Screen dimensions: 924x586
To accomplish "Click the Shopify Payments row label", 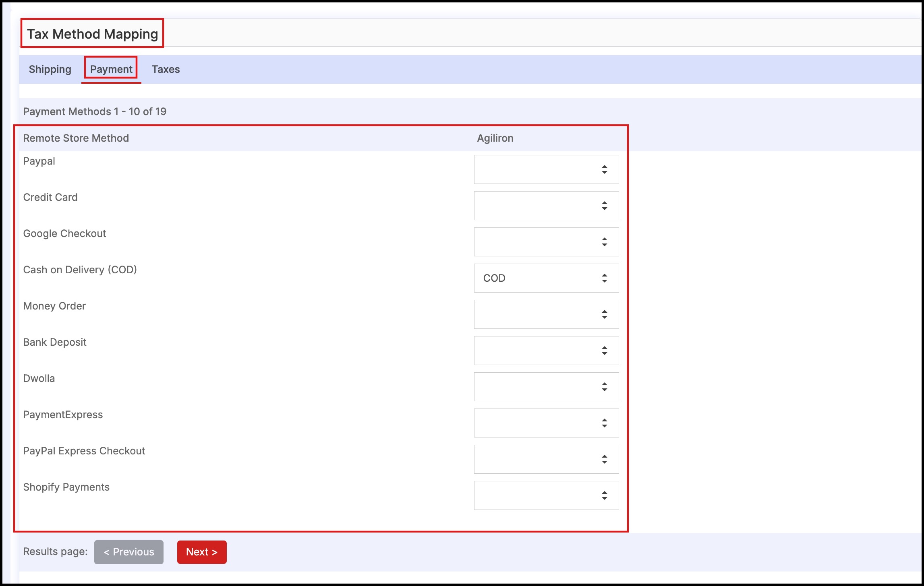I will coord(66,487).
